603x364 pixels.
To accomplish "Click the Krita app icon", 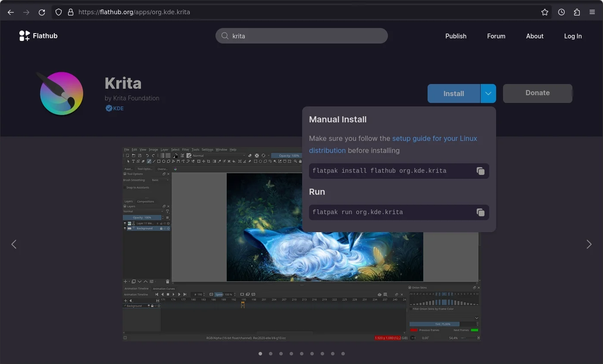I will [60, 93].
